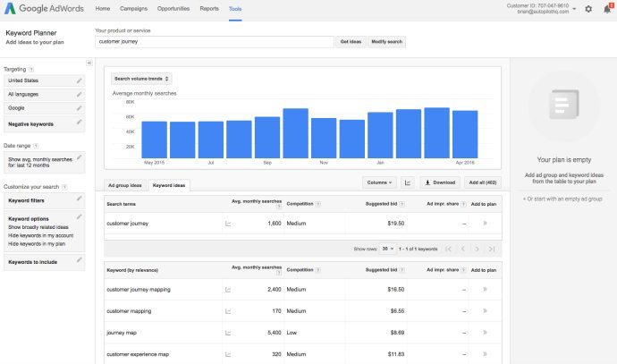
Task: Sort by Avg. monthly searches in Keyword table
Action: (257, 267)
